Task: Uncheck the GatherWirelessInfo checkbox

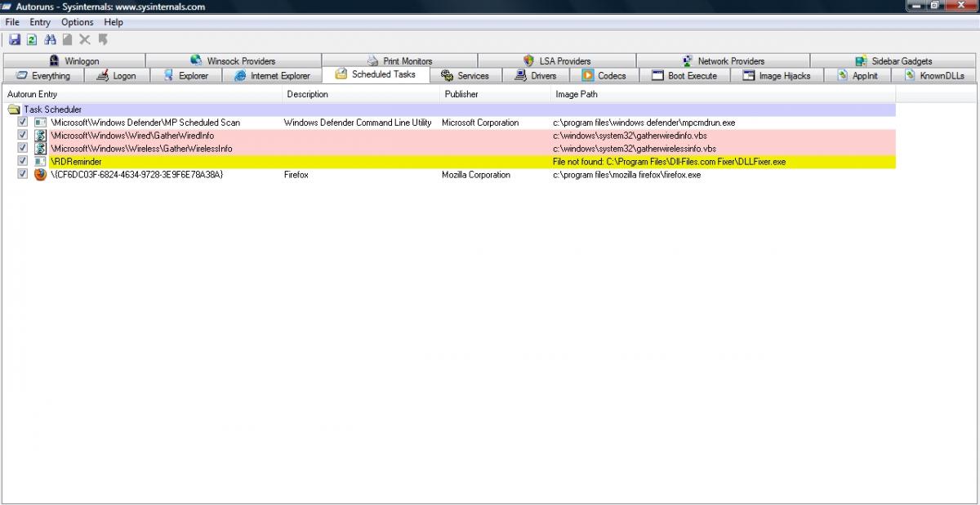Action: 23,149
